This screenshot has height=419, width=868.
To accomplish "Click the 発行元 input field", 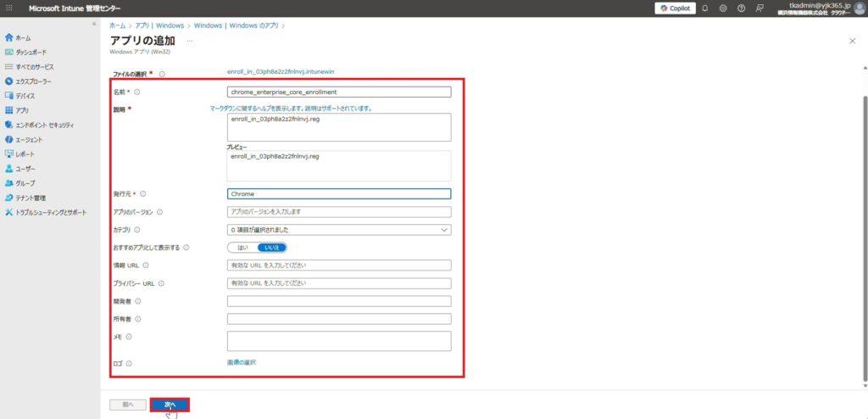I will (339, 193).
